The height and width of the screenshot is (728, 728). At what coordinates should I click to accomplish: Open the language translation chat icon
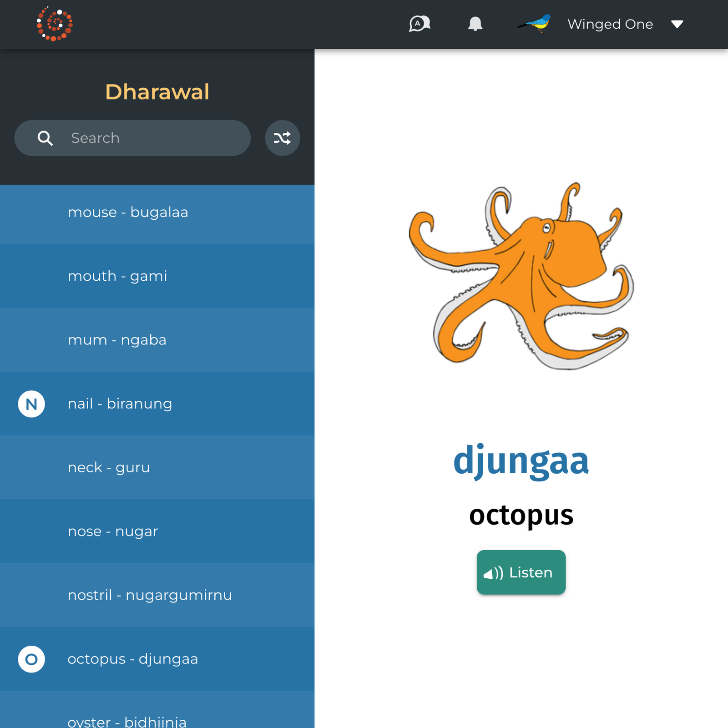click(x=420, y=24)
